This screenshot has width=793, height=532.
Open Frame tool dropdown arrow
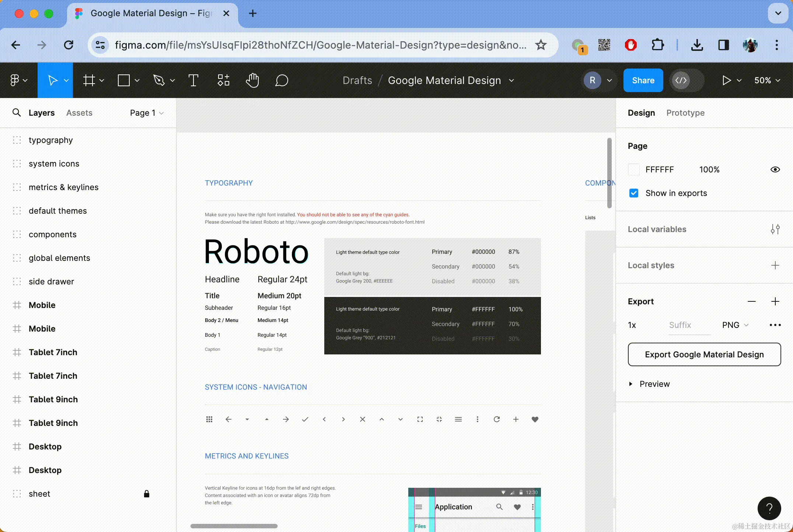[x=102, y=80]
